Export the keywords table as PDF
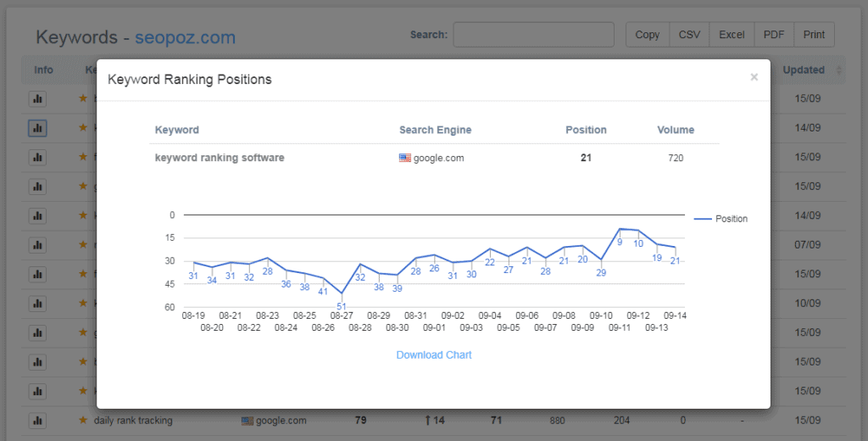This screenshot has height=441, width=868. [773, 35]
